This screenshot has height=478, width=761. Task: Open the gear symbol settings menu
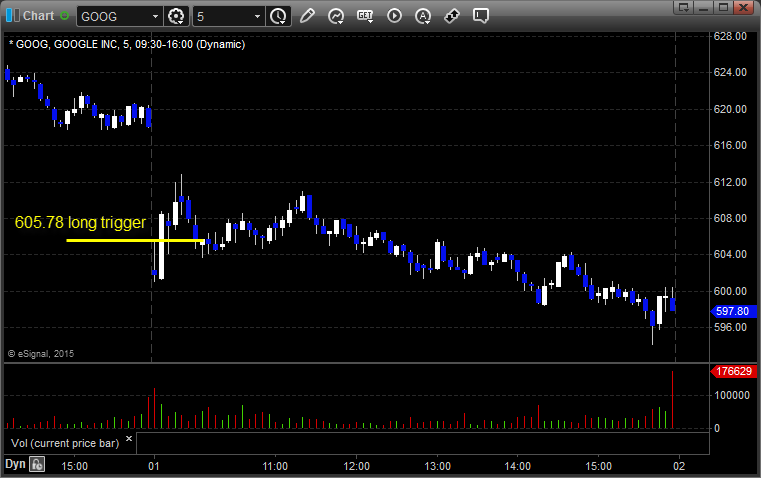(176, 16)
